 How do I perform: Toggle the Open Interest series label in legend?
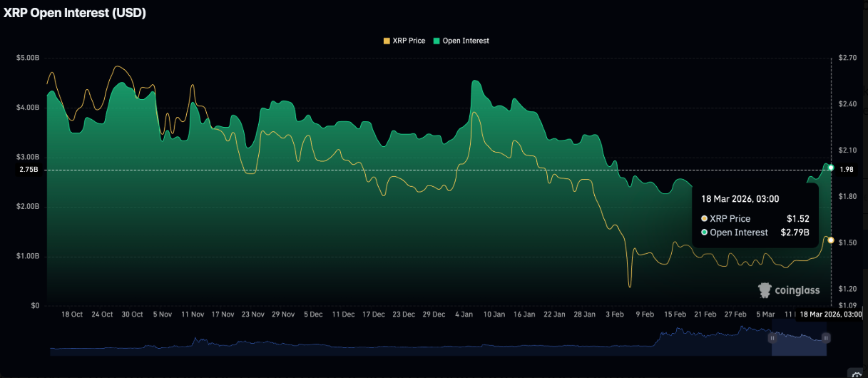pos(466,41)
